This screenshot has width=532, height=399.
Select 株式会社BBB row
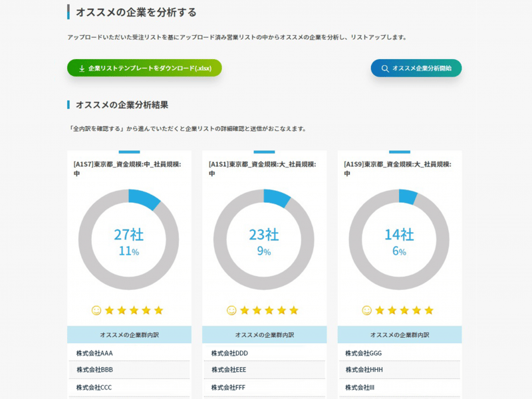(x=129, y=370)
